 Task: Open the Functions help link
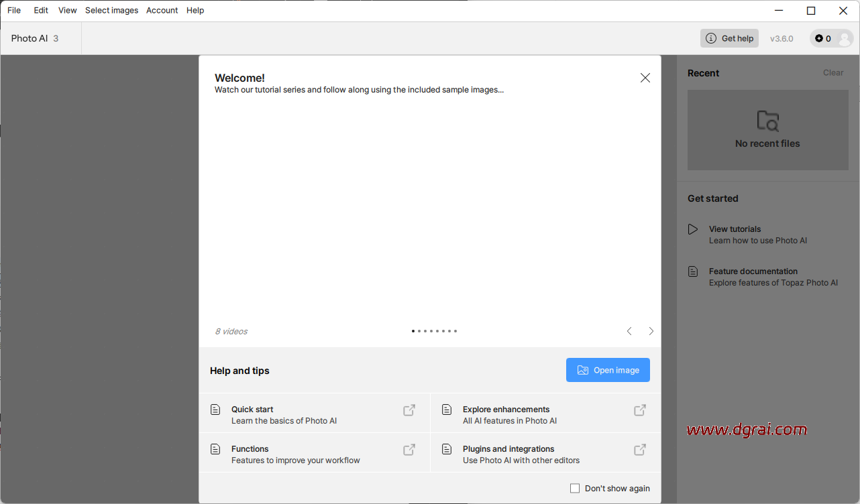pyautogui.click(x=315, y=452)
